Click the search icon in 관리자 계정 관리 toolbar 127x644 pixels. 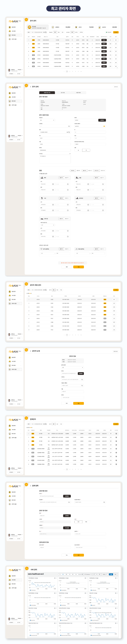(x=46, y=290)
